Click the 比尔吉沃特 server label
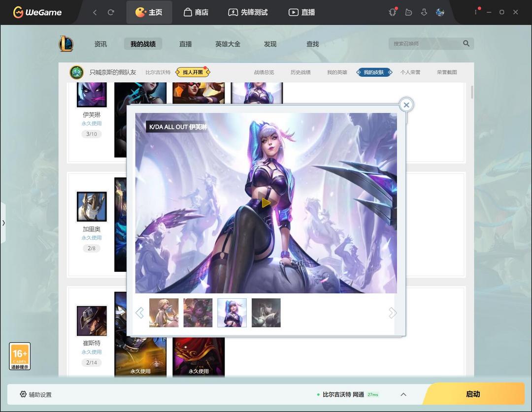 pos(158,72)
